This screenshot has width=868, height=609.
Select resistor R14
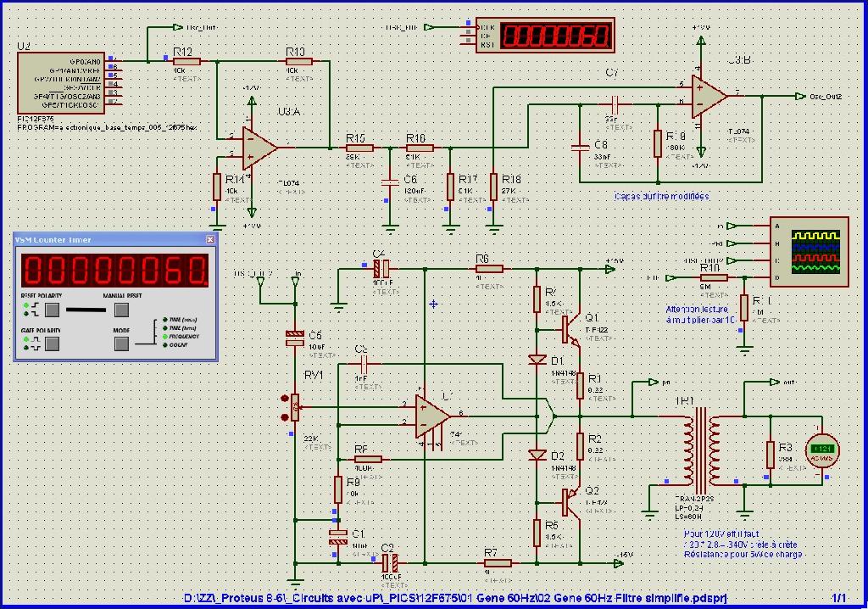[217, 187]
